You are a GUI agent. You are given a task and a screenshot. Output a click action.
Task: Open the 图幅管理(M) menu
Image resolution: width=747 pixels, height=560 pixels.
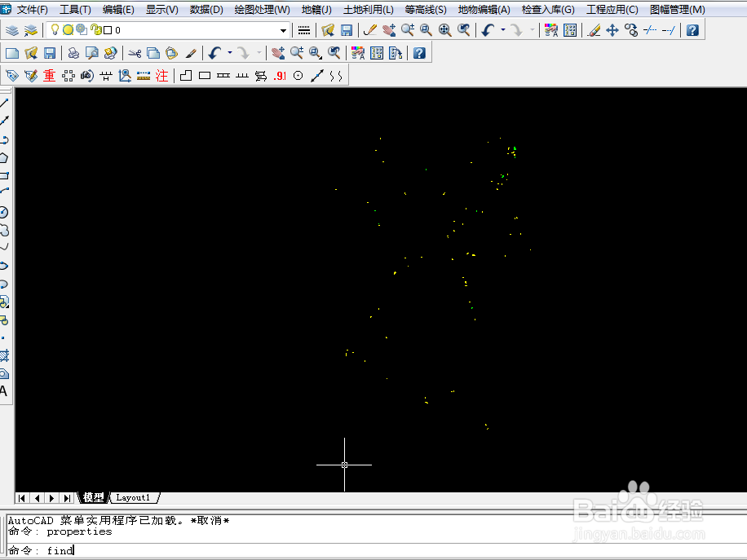pyautogui.click(x=677, y=10)
